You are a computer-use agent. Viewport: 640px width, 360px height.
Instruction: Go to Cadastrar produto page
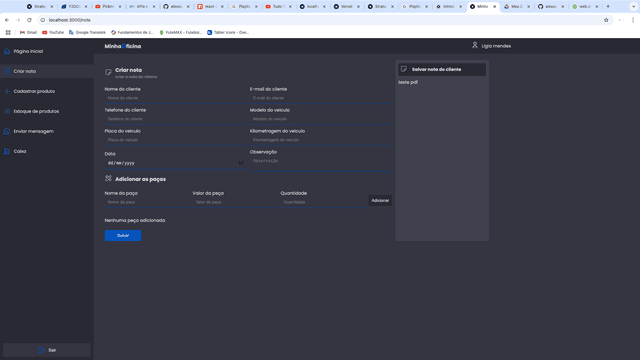[34, 91]
